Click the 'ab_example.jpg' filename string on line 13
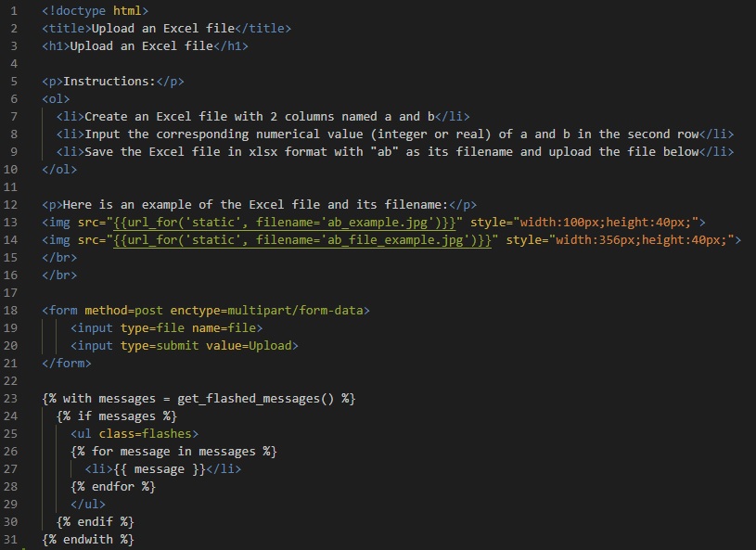756x550 pixels. tap(378, 223)
